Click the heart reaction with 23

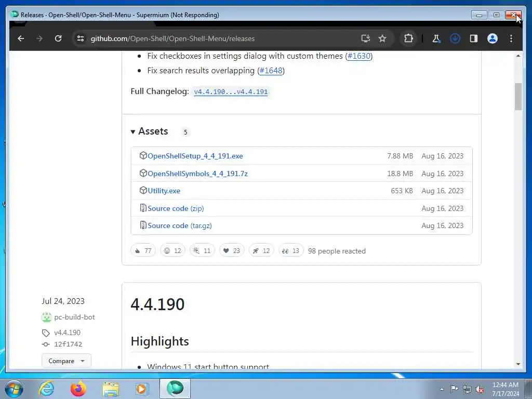coord(232,251)
